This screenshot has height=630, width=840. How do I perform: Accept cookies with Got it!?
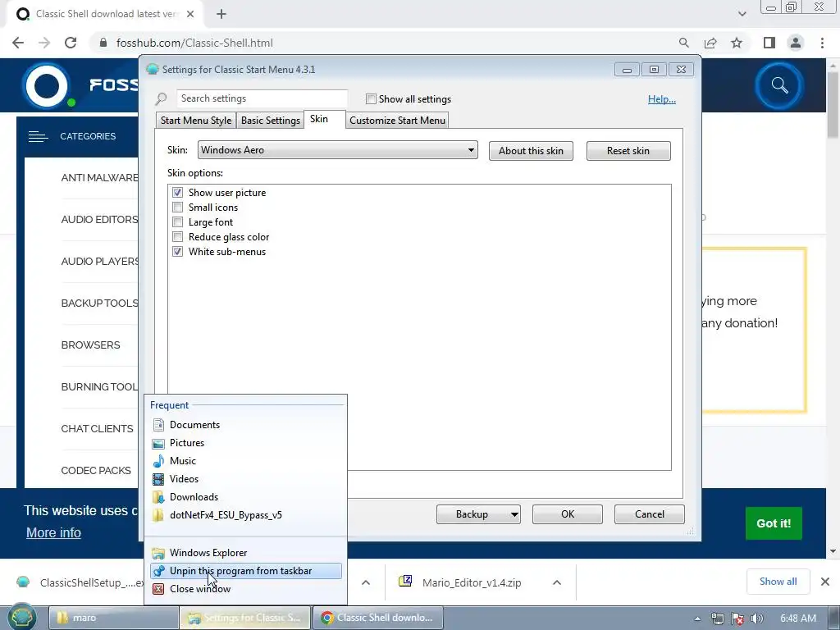pyautogui.click(x=774, y=523)
